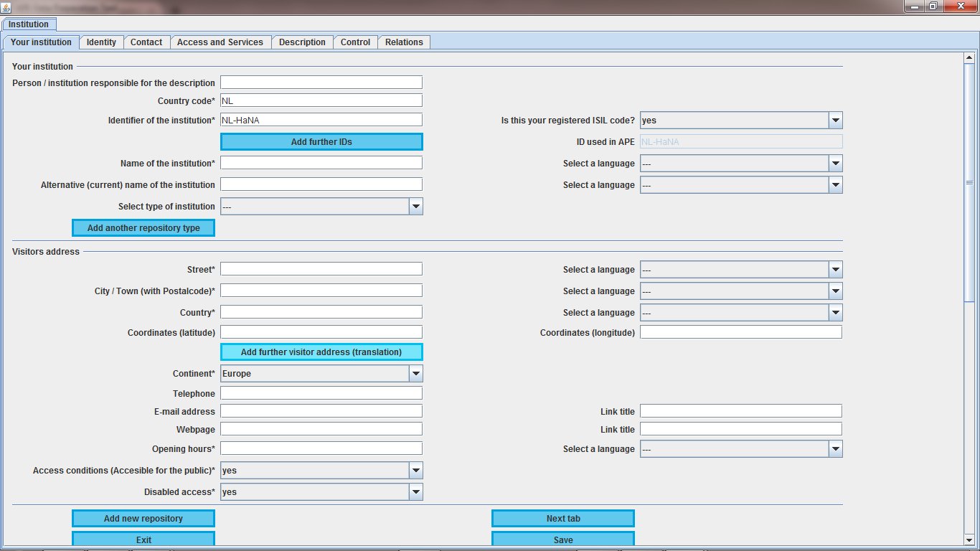Open language dropdown for Country
This screenshot has height=551, width=980.
pyautogui.click(x=741, y=313)
